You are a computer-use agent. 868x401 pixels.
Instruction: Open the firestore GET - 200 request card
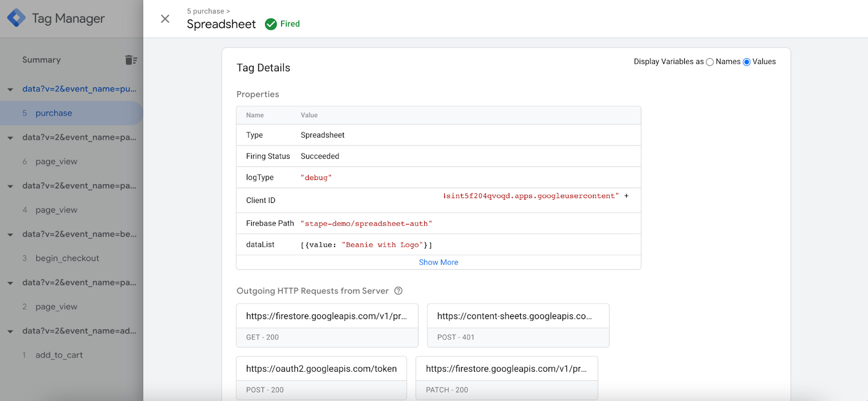[x=327, y=325]
